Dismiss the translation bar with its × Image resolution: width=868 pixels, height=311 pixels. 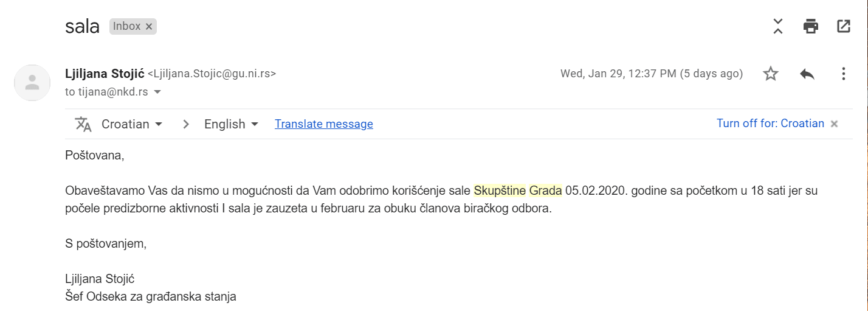(835, 124)
